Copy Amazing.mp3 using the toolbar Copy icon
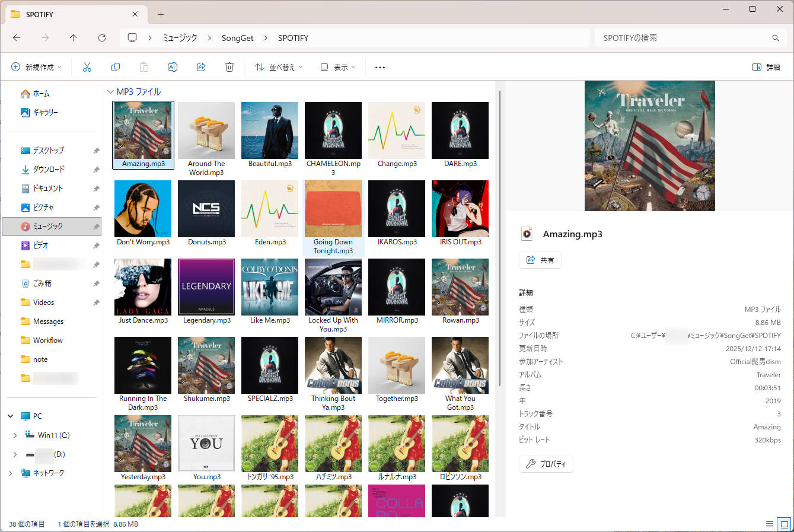The height and width of the screenshot is (532, 794). tap(116, 67)
